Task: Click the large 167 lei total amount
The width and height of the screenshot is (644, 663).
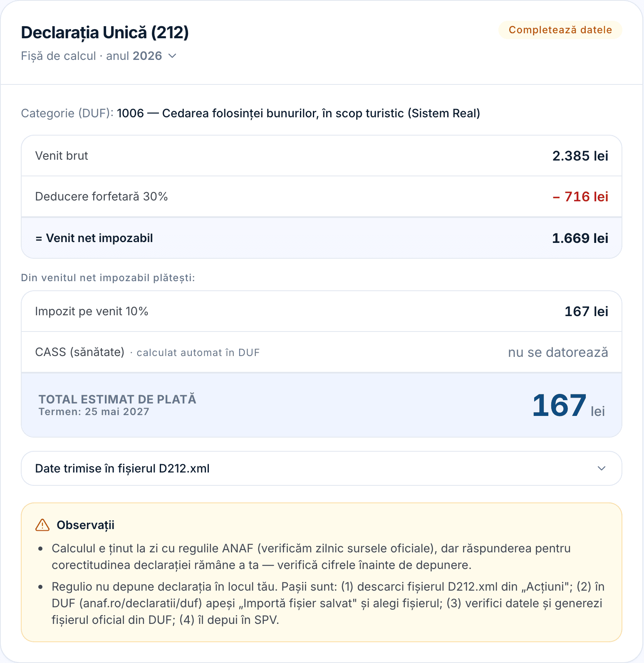Action: 568,406
